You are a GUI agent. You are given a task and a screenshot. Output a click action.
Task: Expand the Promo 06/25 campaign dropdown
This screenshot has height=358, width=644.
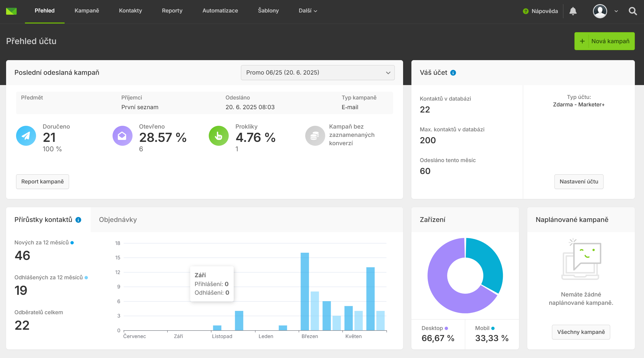[x=317, y=73]
